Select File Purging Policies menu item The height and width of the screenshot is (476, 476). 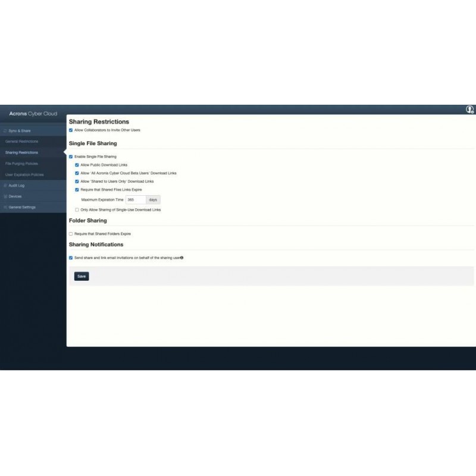[x=21, y=164]
